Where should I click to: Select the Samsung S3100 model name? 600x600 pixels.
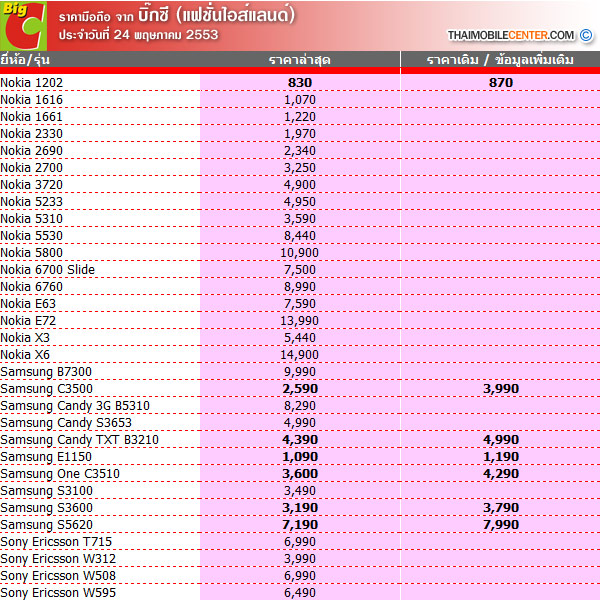(x=46, y=491)
